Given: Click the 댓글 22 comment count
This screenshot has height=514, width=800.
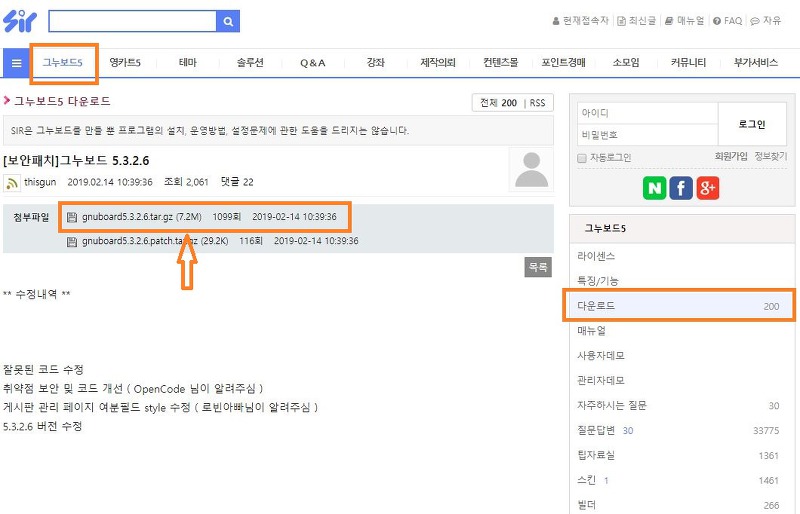Looking at the screenshot, I should 237,182.
